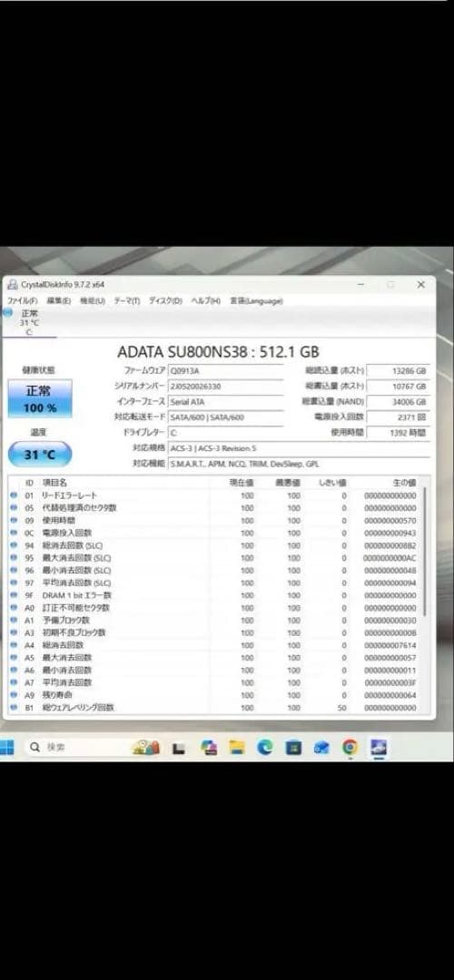Click status icon for 97 平均消去回数 (SLC)

coord(15,583)
